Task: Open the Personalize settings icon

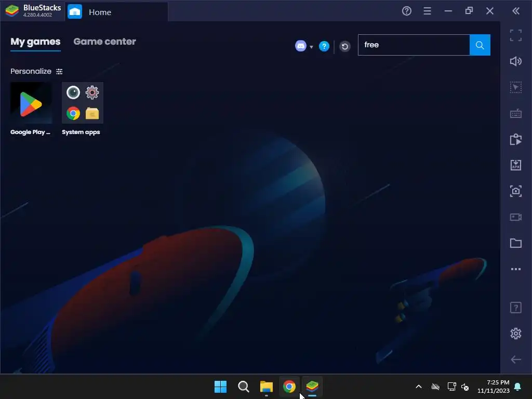Action: point(59,71)
